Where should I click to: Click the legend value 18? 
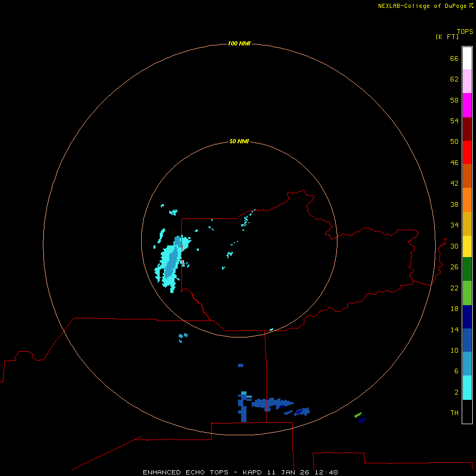454,309
